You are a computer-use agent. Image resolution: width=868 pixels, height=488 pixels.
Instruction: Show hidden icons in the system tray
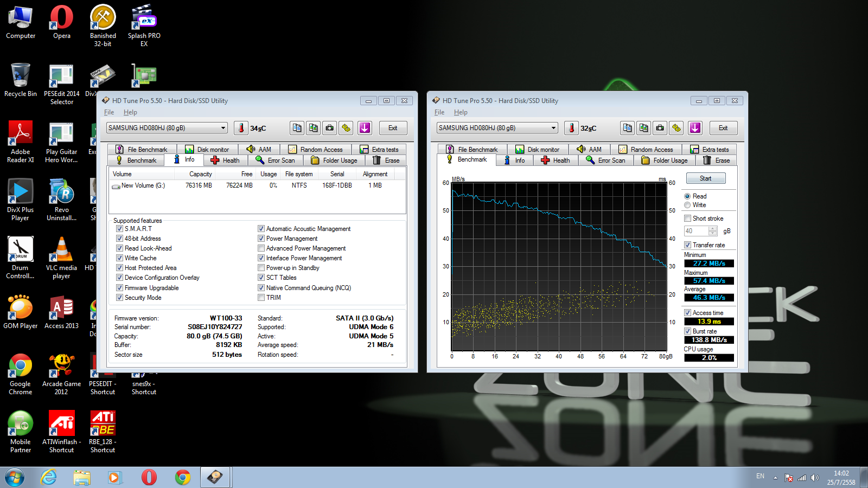[x=775, y=478]
